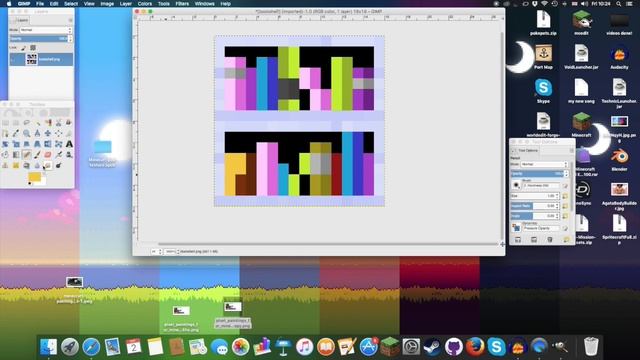Select the Clone stamp tool
Viewport: 640px width, 360px height.
pyautogui.click(x=5, y=165)
